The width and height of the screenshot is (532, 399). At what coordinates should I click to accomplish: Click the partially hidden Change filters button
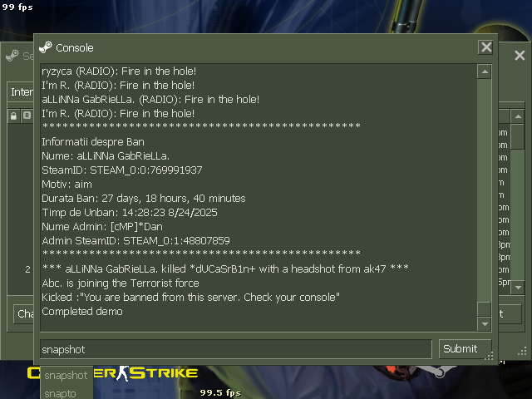[23, 314]
